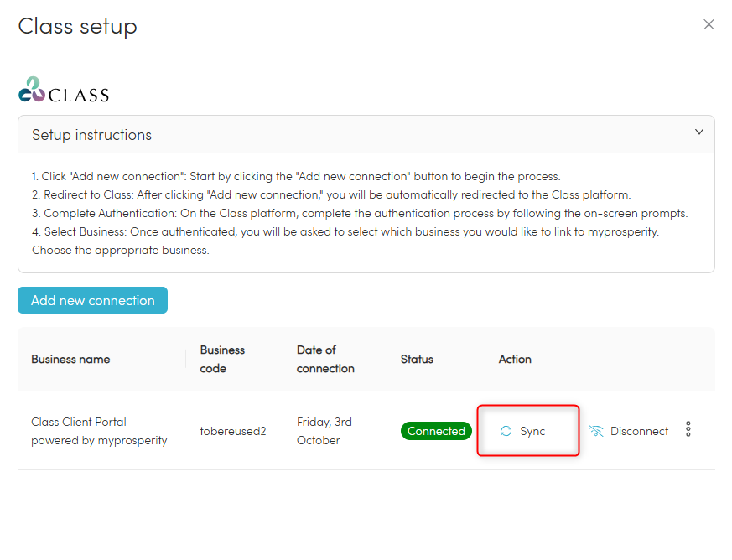Close the Class setup dialog

[709, 24]
